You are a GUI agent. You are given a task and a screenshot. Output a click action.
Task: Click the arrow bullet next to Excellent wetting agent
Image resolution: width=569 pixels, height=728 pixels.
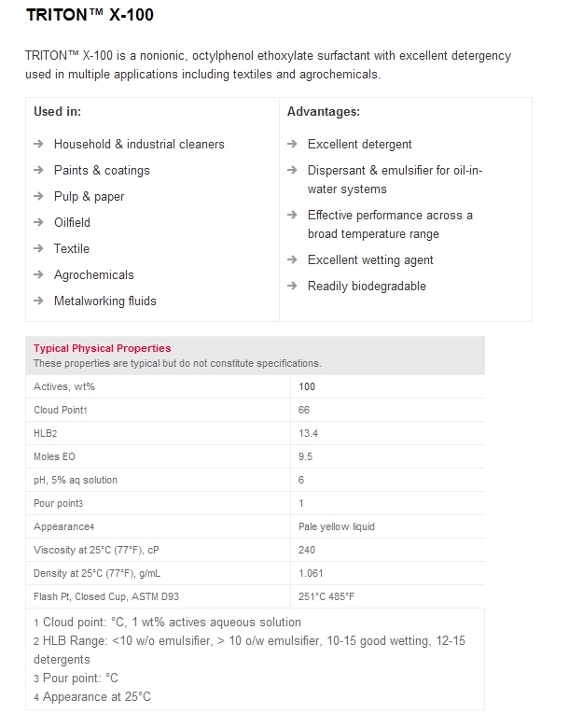click(x=292, y=259)
